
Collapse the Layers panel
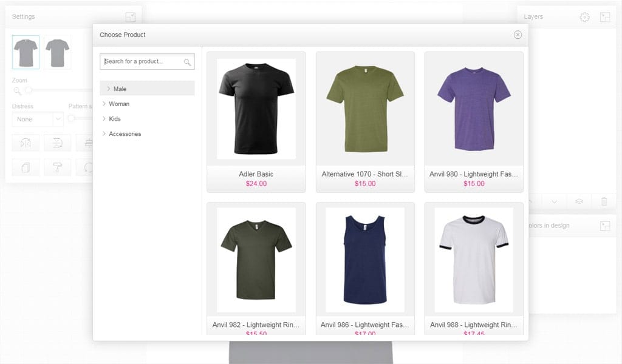(x=604, y=17)
